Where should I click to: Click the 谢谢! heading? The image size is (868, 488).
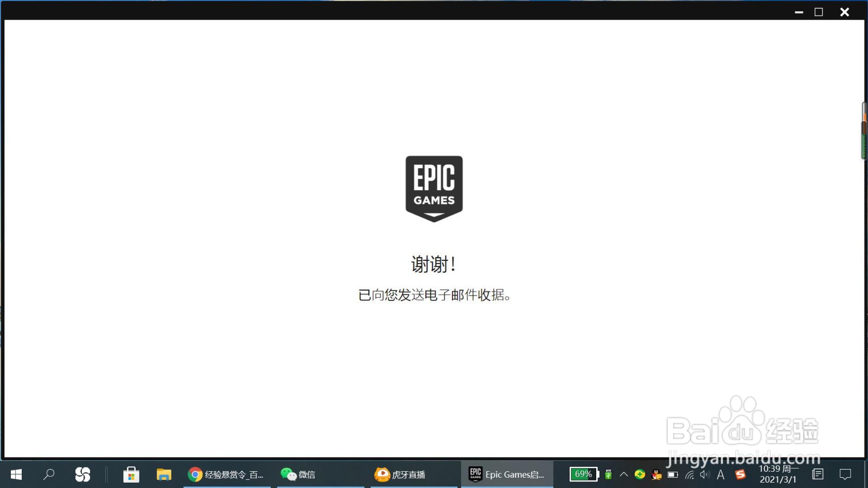pyautogui.click(x=433, y=265)
